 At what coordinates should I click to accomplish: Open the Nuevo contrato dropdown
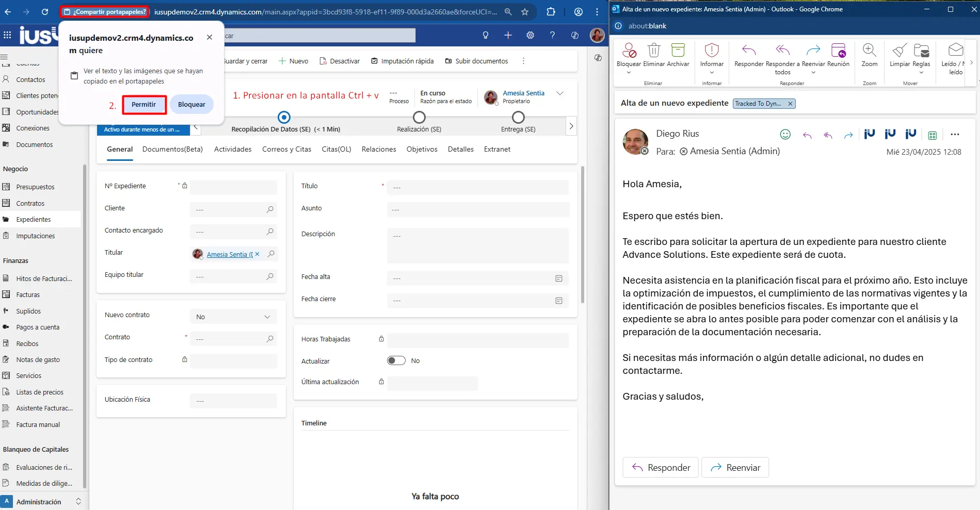point(233,317)
